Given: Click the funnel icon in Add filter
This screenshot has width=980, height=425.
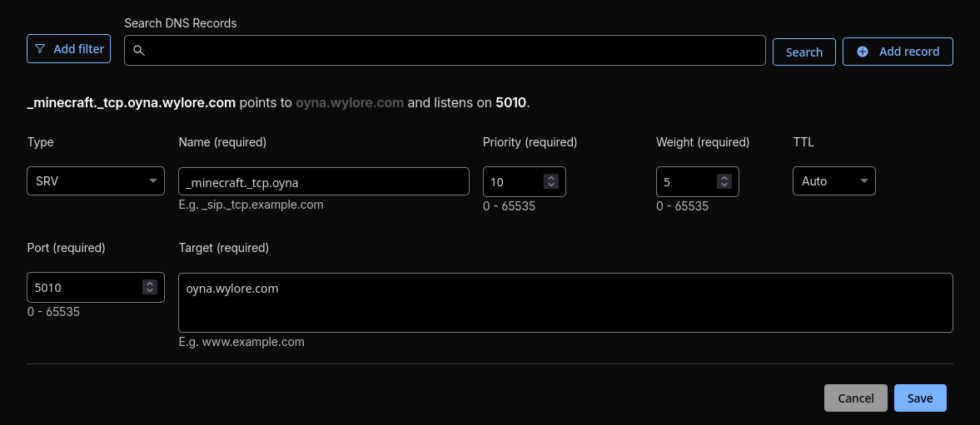Looking at the screenshot, I should (x=40, y=49).
